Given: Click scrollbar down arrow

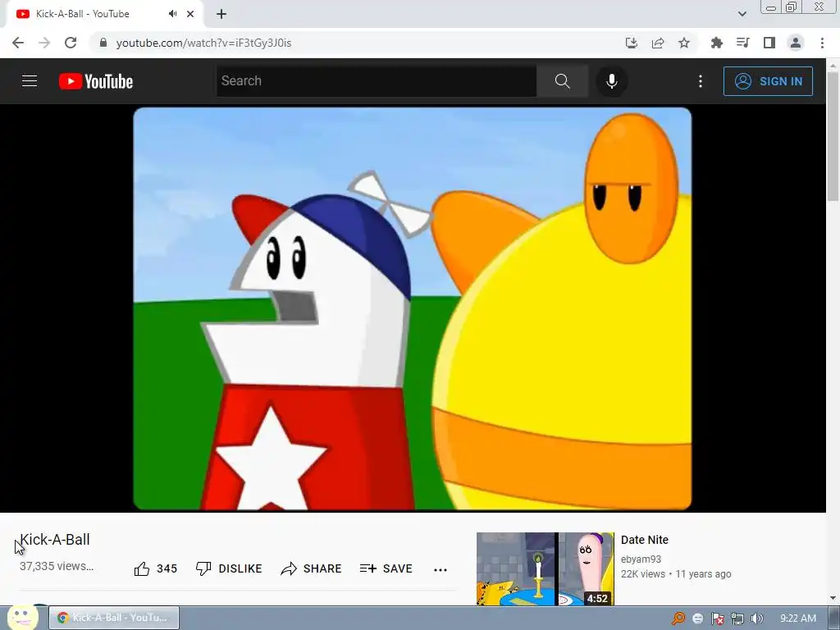Looking at the screenshot, I should click(833, 598).
